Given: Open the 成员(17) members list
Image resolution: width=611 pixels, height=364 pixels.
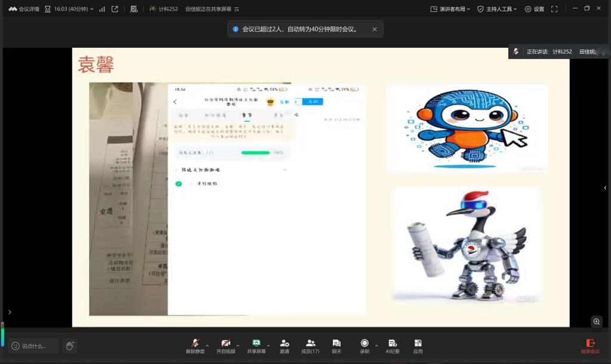Looking at the screenshot, I should [x=310, y=344].
